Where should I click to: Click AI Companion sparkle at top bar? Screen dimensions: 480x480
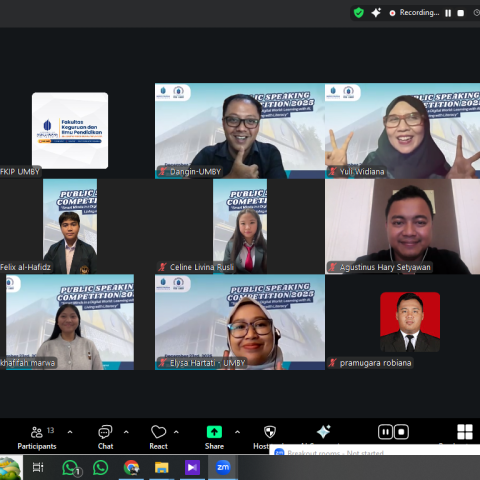pyautogui.click(x=376, y=13)
